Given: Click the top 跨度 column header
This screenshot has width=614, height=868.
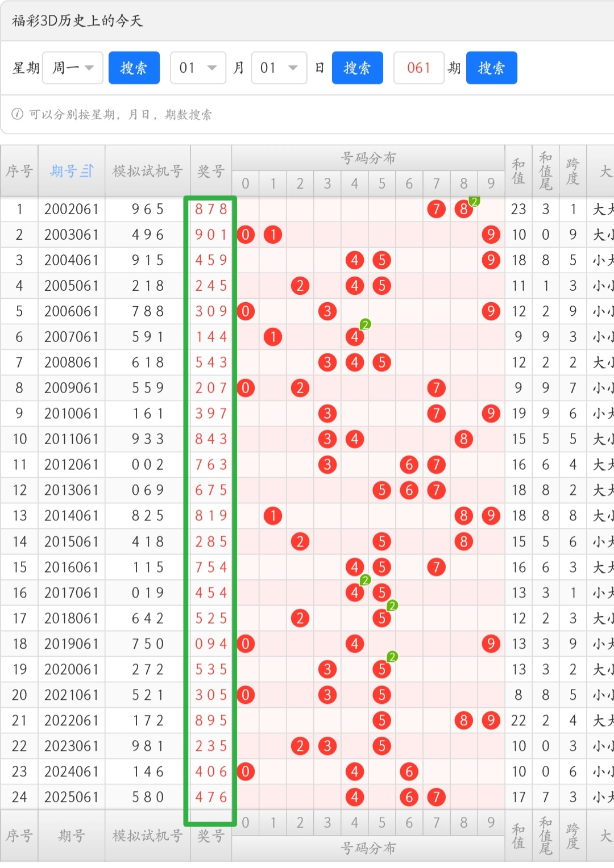Looking at the screenshot, I should coord(573,171).
